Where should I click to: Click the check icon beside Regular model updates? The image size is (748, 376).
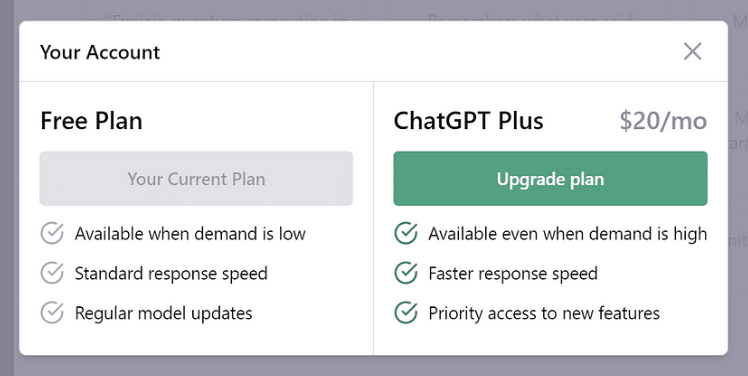click(x=52, y=313)
